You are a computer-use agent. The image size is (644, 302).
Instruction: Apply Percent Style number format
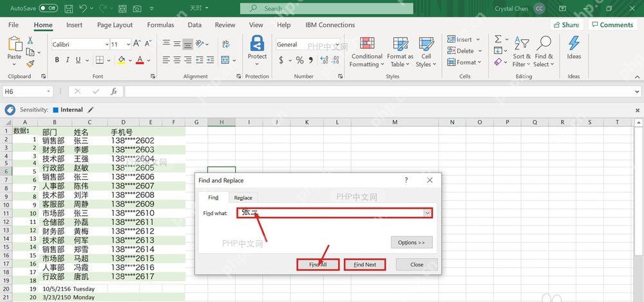coord(300,61)
